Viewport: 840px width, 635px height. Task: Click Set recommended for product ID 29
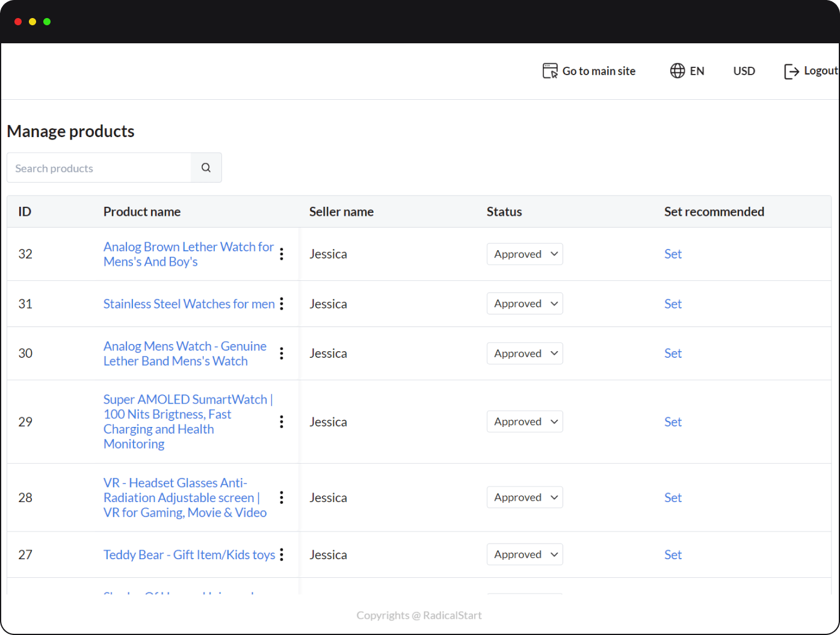point(673,422)
